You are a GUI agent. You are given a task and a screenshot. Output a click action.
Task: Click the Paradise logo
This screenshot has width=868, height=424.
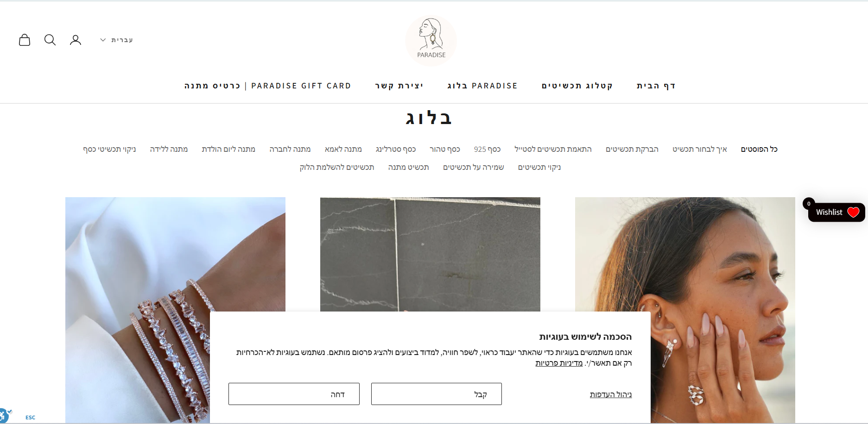[431, 41]
